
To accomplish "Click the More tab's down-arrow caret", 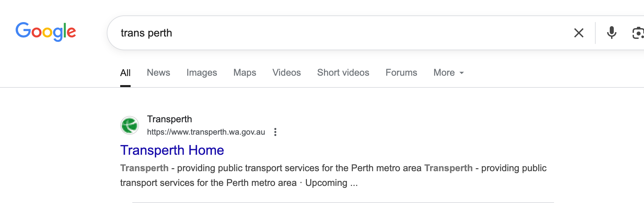I will 462,73.
